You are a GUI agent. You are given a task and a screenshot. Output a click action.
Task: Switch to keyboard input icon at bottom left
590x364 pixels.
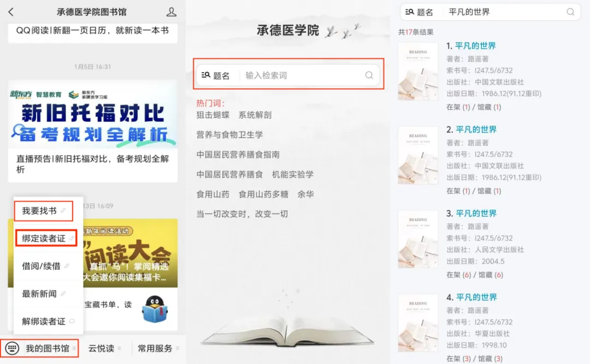[x=12, y=348]
